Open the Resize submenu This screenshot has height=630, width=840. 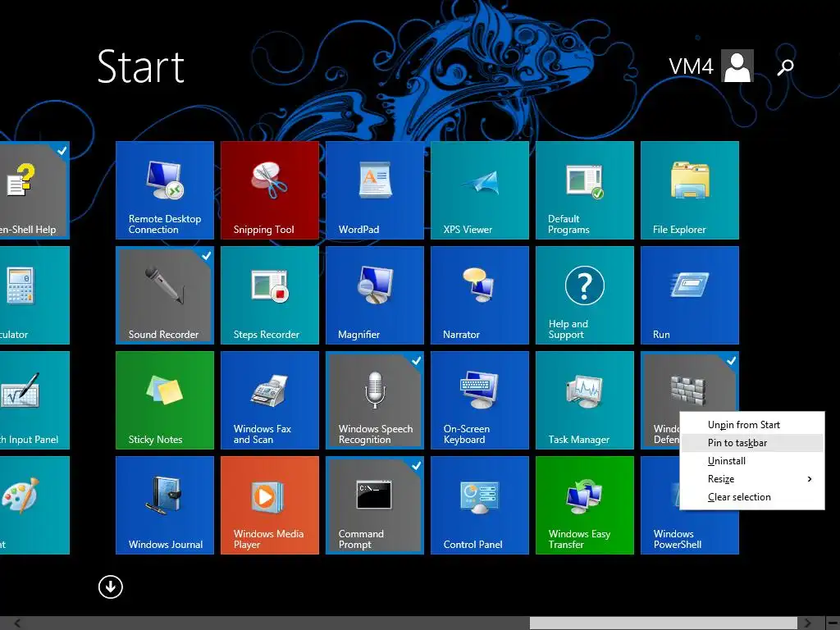coord(751,479)
